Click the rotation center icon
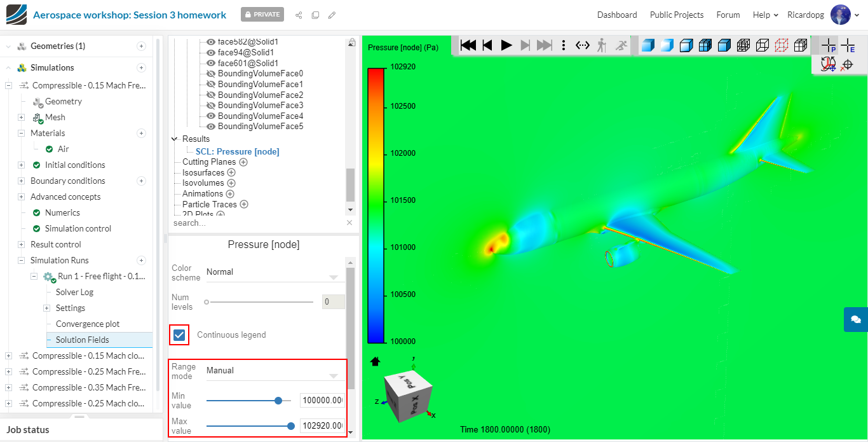This screenshot has width=868, height=442. coord(828,64)
